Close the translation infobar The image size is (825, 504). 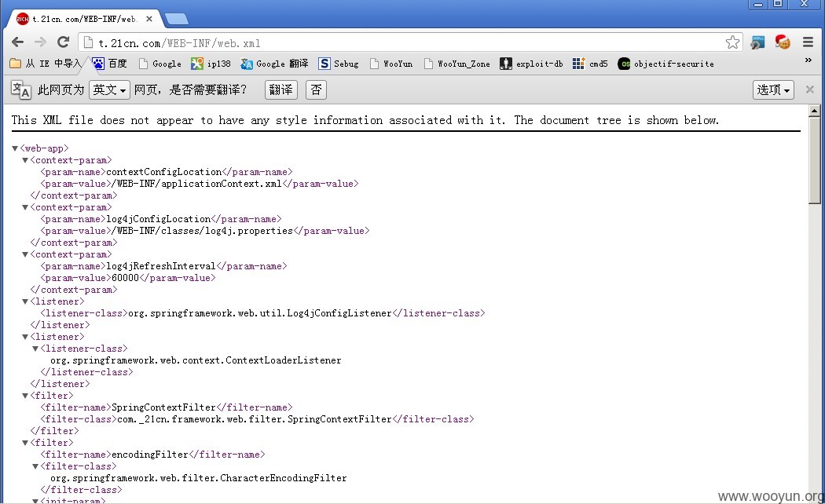[810, 89]
